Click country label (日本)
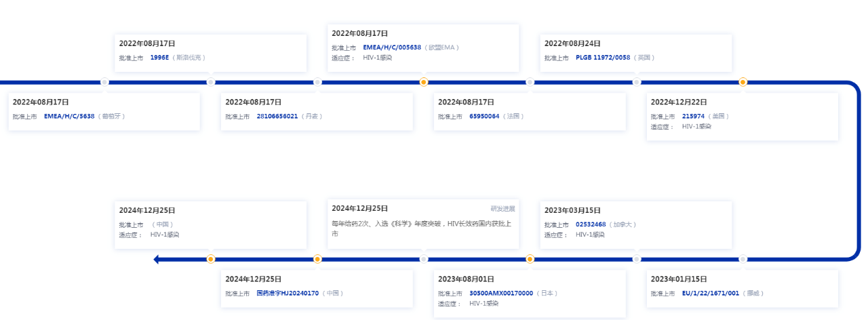The image size is (868, 320). coord(547,294)
